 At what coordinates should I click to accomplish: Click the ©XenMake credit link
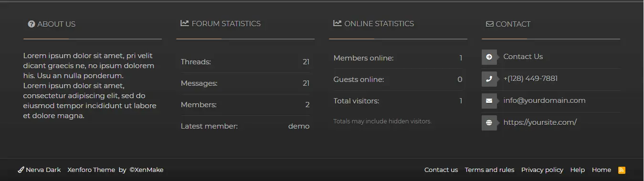(147, 170)
